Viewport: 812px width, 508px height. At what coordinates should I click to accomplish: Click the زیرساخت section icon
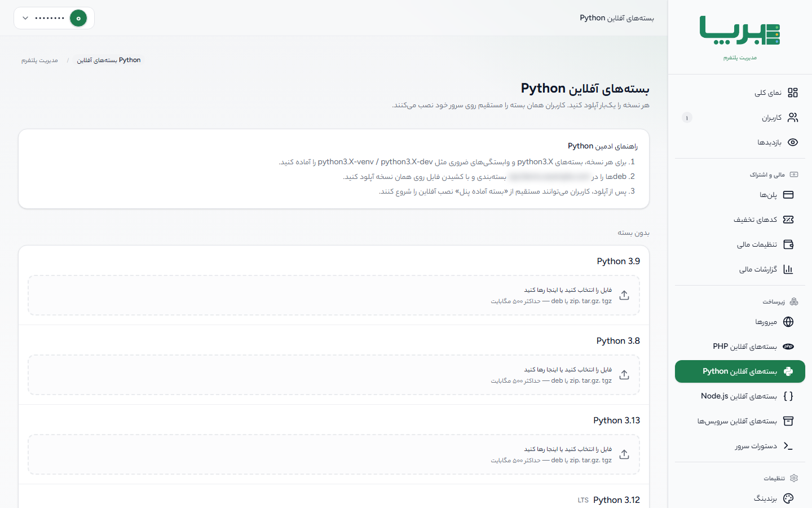(x=794, y=301)
